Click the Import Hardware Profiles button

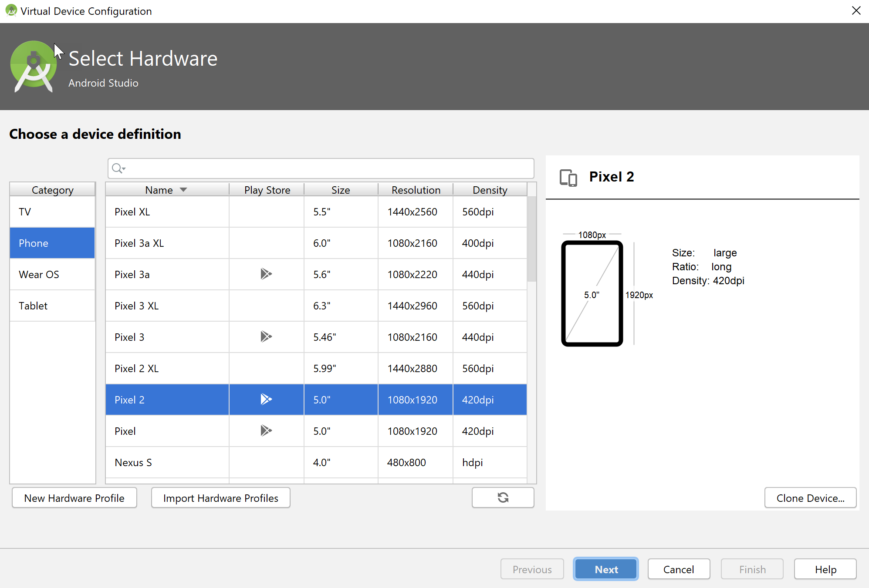tap(220, 498)
